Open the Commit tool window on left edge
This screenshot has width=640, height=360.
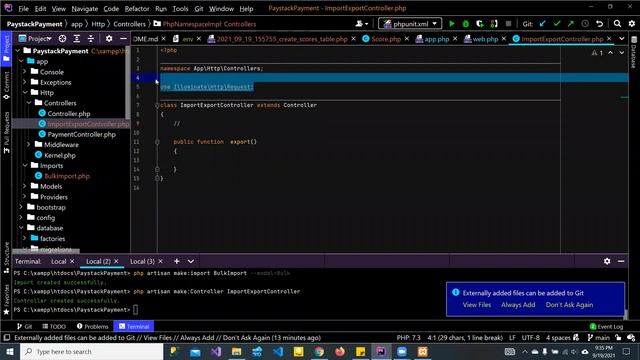coord(6,86)
